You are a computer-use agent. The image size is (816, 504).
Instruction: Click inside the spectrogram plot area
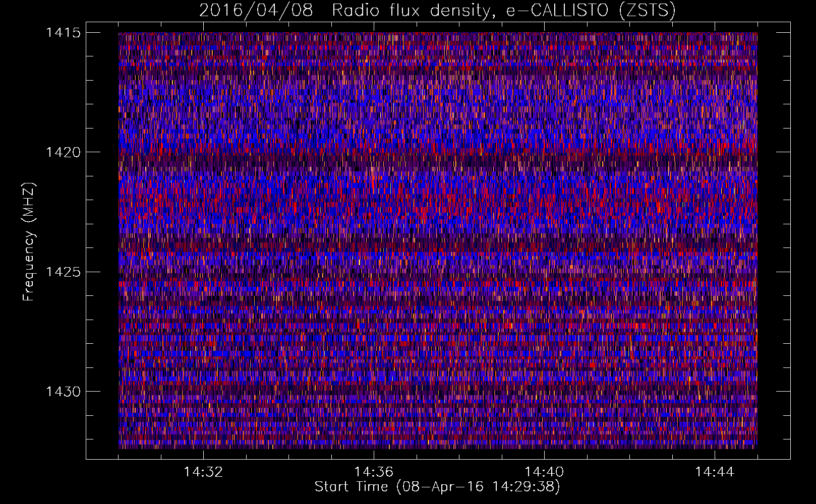438,240
